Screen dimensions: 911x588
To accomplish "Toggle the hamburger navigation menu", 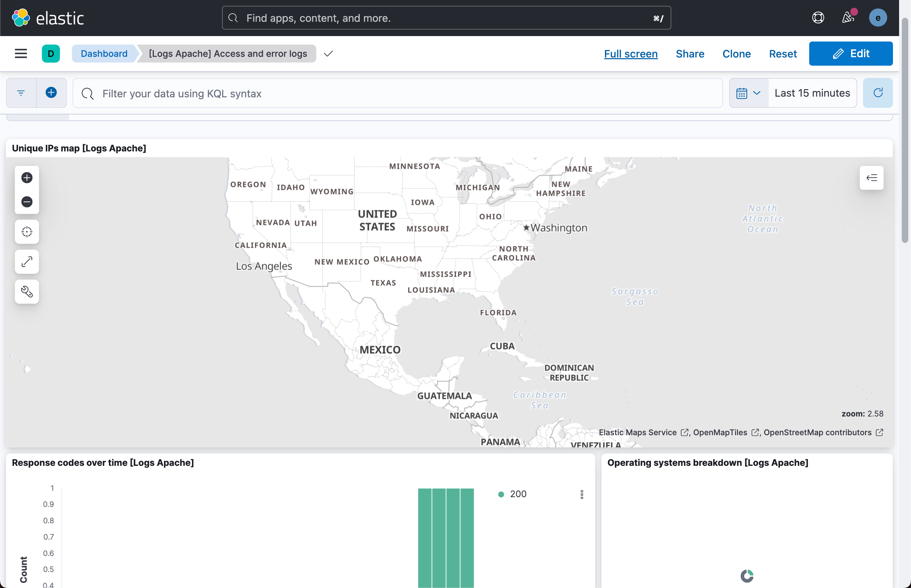I will (21, 53).
